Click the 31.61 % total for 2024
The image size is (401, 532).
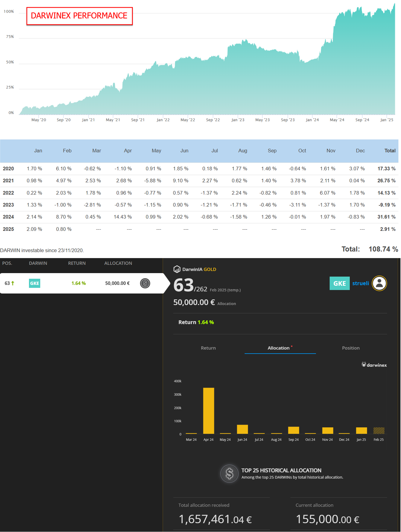(x=387, y=217)
